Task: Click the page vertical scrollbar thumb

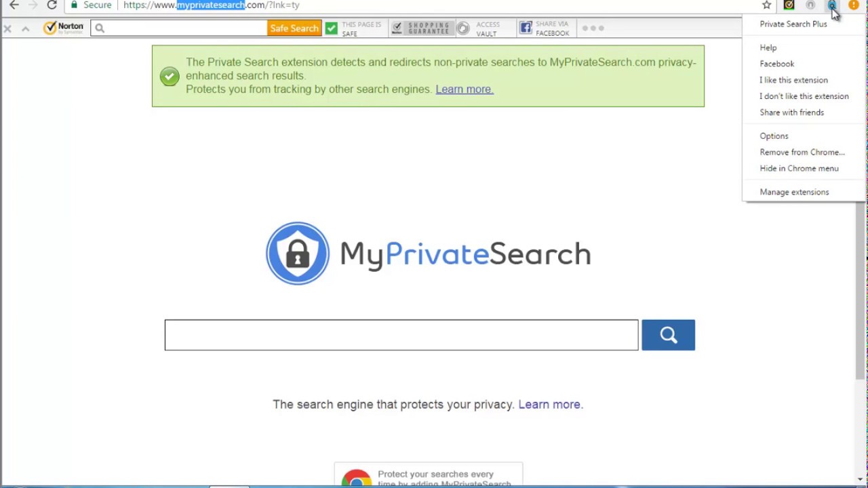Action: click(860, 290)
